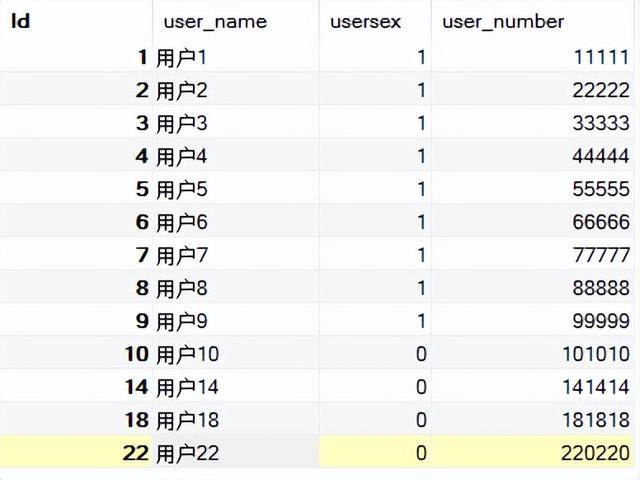Click the user_number column header

point(532,20)
